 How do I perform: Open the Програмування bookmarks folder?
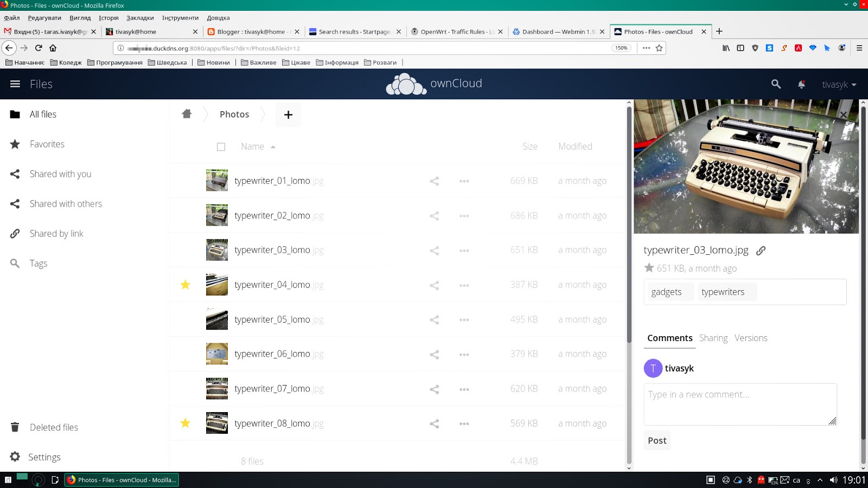point(115,62)
